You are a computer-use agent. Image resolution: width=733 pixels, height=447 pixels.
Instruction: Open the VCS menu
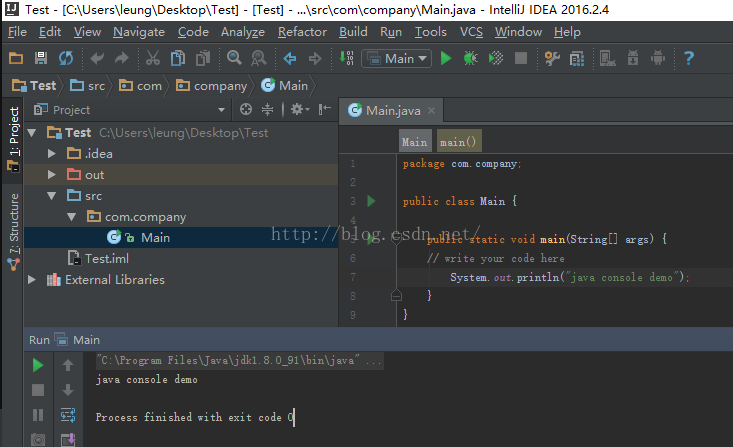click(x=471, y=32)
